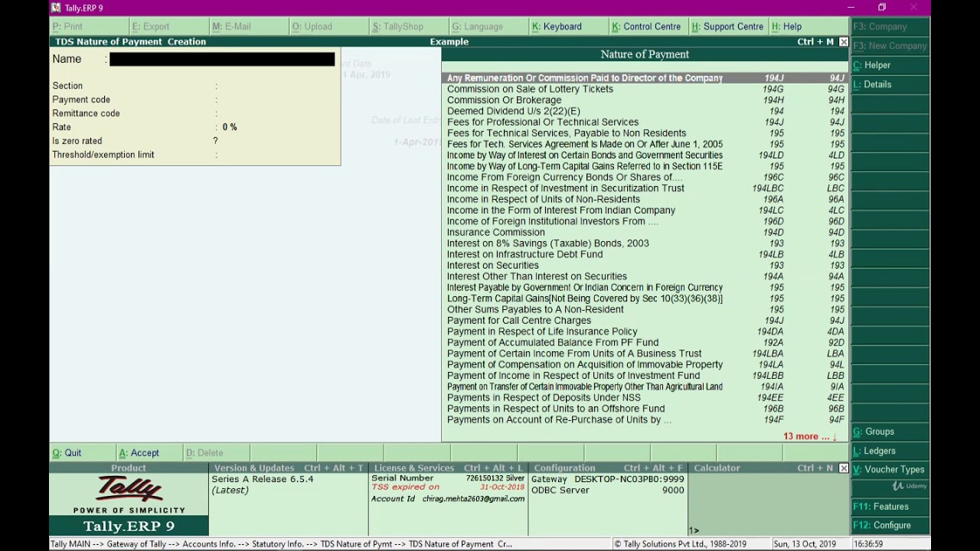Select 'Interest on Securities' entry
The height and width of the screenshot is (551, 980).
(x=645, y=266)
